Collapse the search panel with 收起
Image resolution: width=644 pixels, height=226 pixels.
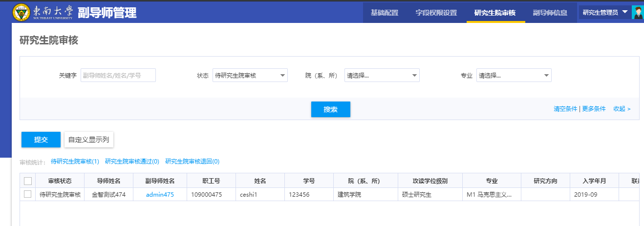622,109
